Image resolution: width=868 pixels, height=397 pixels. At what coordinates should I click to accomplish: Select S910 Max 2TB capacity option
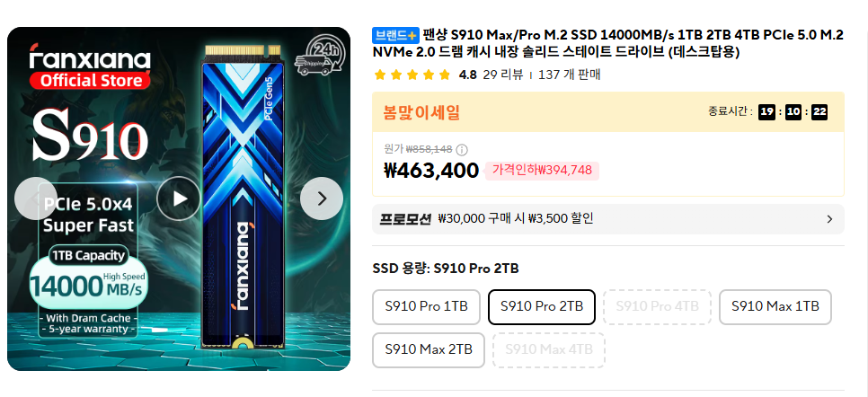428,349
